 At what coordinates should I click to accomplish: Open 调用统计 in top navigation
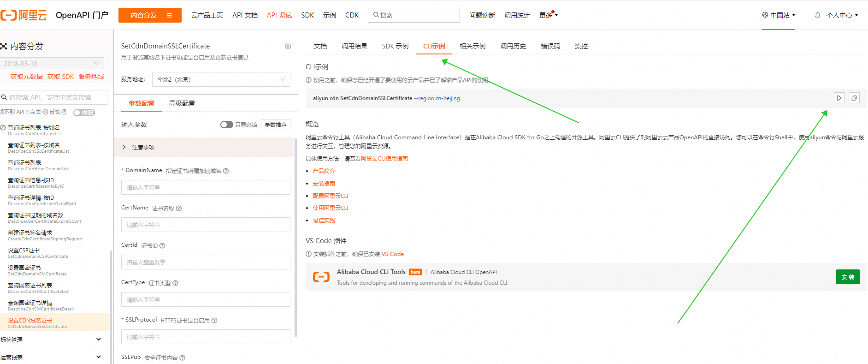[517, 15]
